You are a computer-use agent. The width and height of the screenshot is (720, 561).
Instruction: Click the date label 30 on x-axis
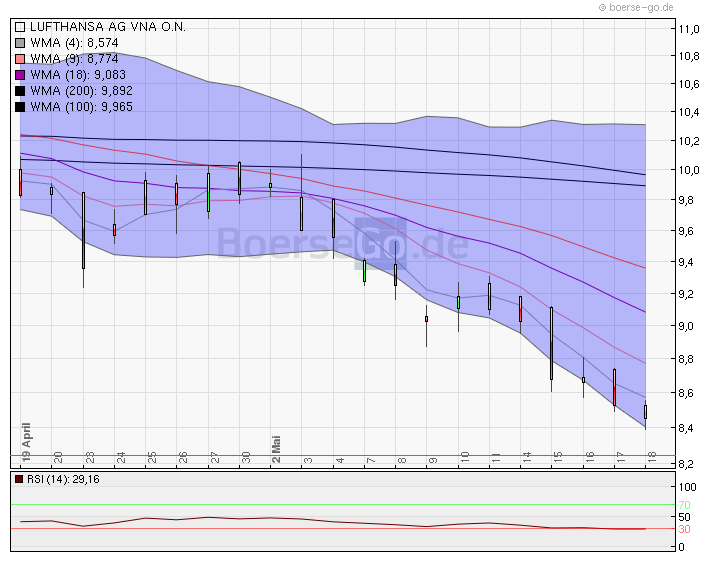tap(246, 457)
